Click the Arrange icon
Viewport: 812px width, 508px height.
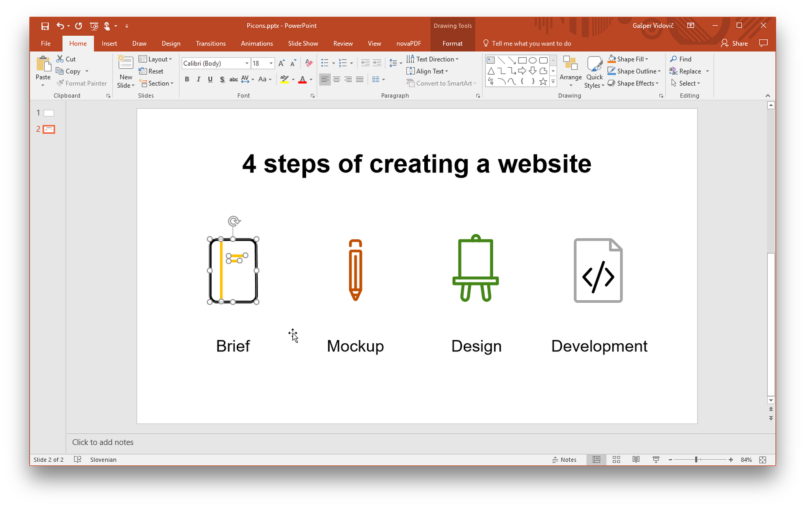pos(570,64)
